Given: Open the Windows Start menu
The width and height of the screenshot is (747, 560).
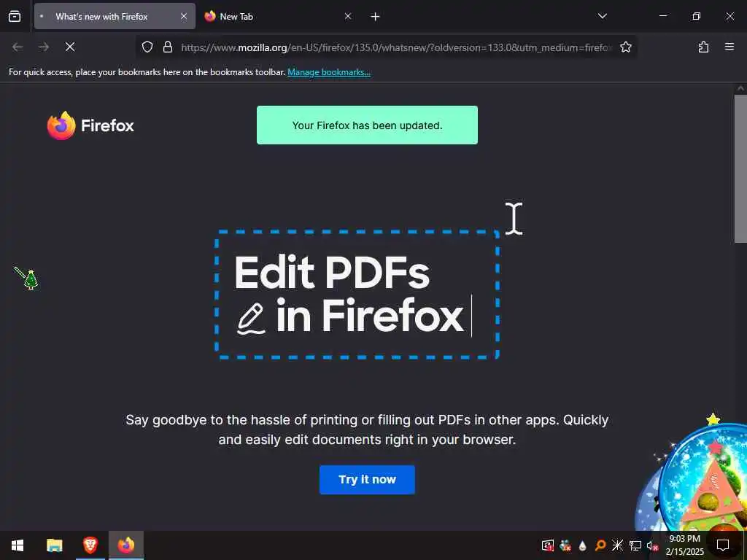Looking at the screenshot, I should [x=18, y=545].
